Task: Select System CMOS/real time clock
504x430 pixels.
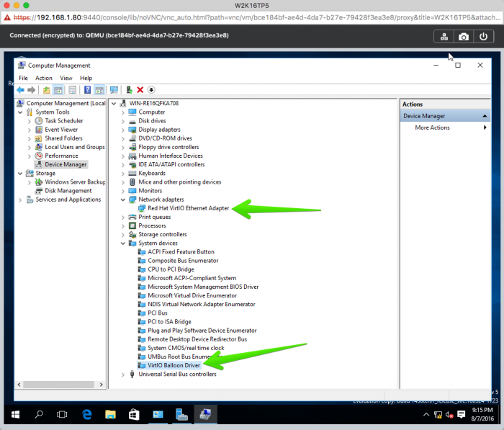Action: pyautogui.click(x=186, y=349)
